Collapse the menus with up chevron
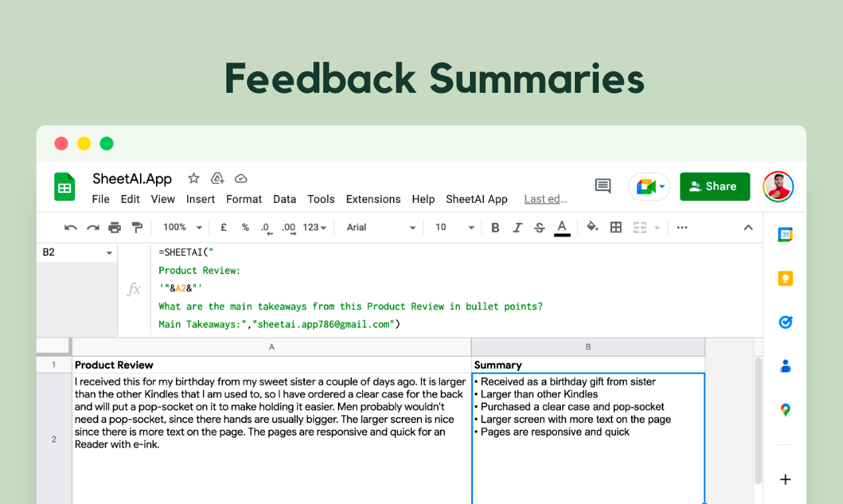The image size is (843, 504). [748, 227]
